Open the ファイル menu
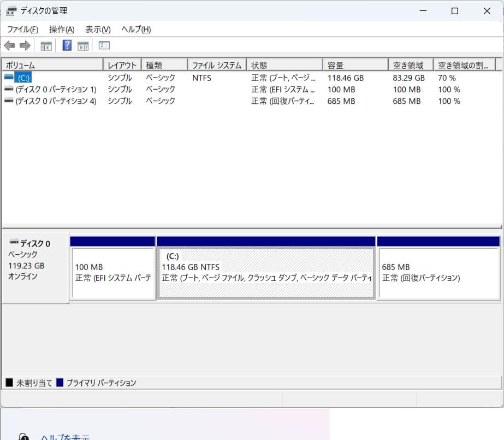The image size is (504, 440). 22,29
